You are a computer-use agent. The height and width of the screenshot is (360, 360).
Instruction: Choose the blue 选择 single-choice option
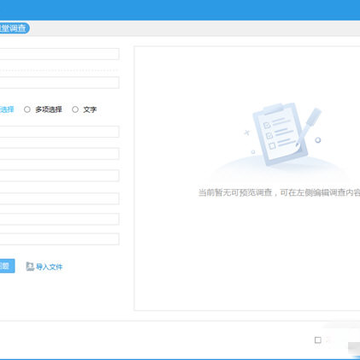7,109
